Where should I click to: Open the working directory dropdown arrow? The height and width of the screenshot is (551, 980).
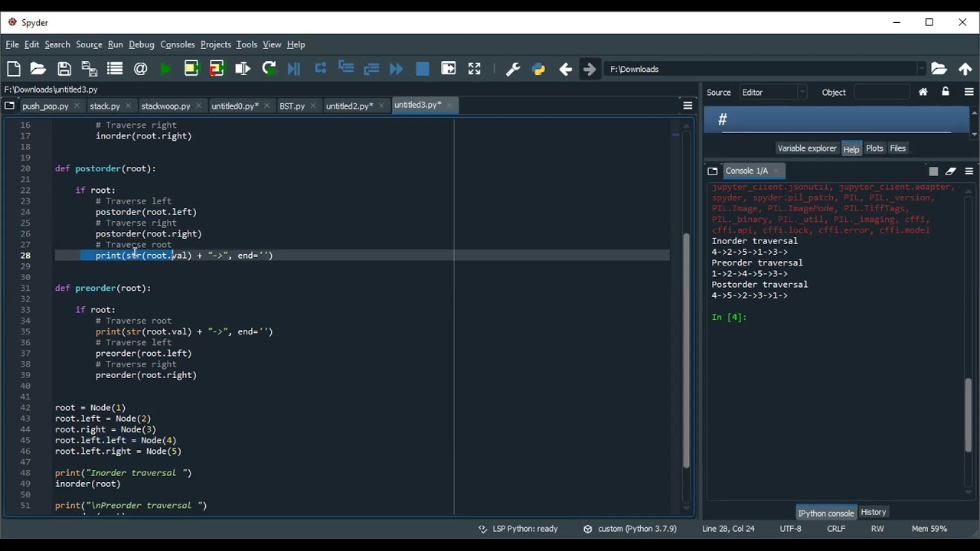click(921, 69)
